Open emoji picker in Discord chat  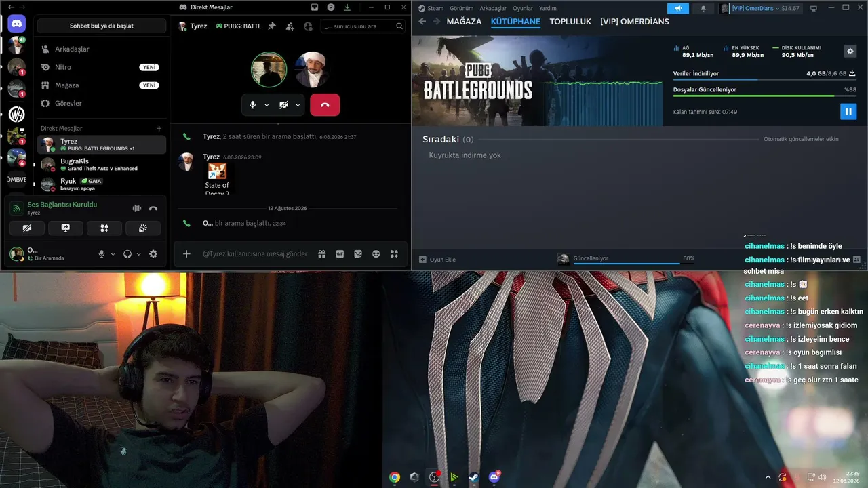coord(376,254)
